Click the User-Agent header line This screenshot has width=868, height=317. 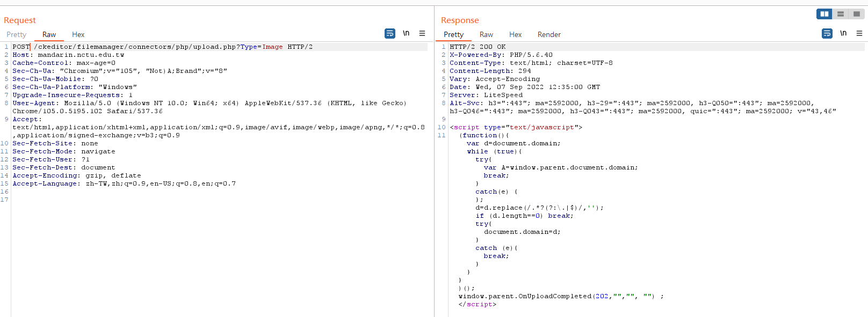point(209,107)
